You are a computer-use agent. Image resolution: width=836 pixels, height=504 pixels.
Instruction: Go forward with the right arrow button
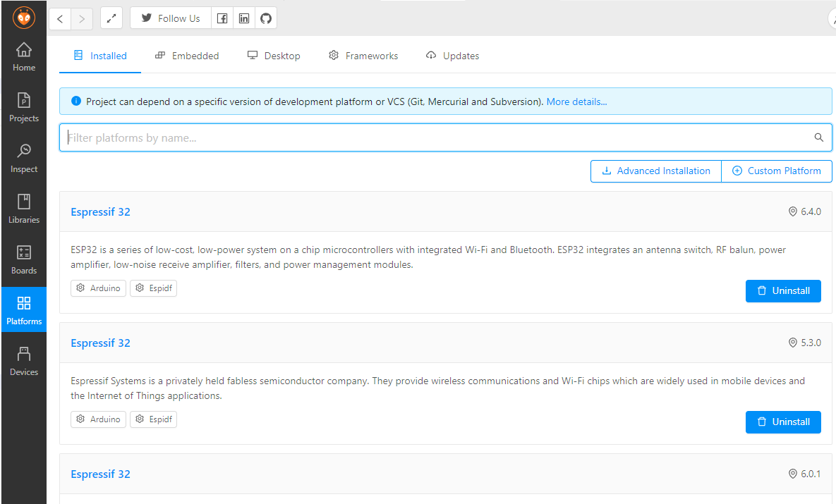(x=82, y=18)
